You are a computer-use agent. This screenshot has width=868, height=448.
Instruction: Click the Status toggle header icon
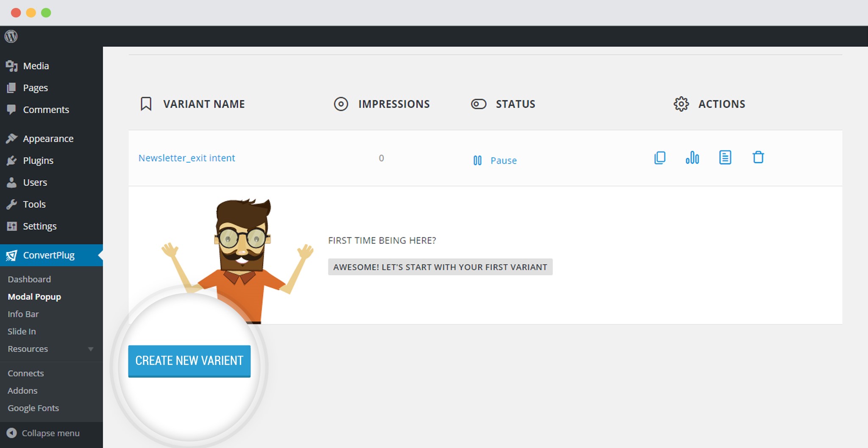(x=479, y=104)
